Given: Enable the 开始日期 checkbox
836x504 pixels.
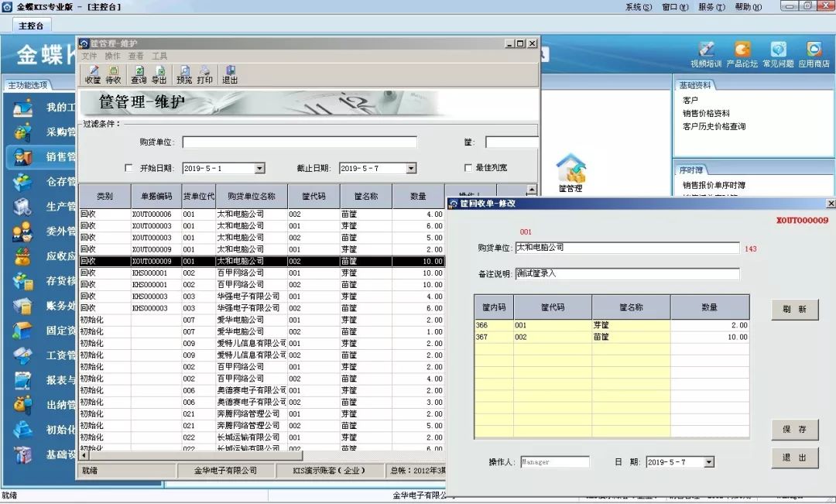Looking at the screenshot, I should pyautogui.click(x=128, y=168).
